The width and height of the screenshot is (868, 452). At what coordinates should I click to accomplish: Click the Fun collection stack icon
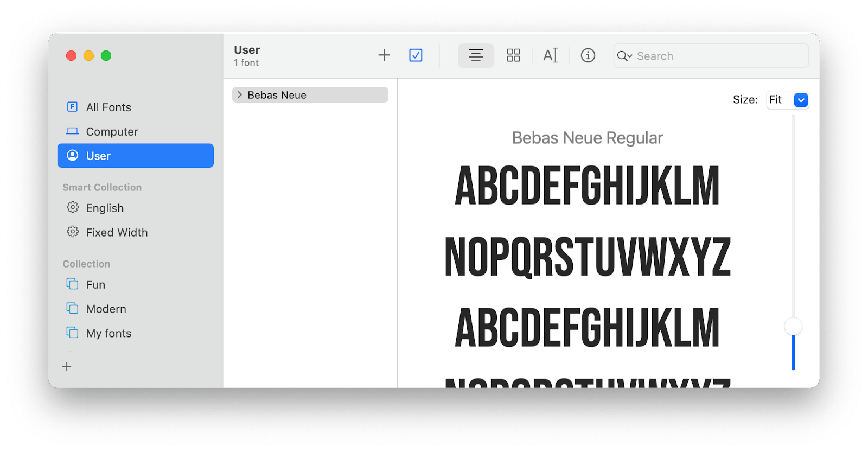pyautogui.click(x=72, y=284)
